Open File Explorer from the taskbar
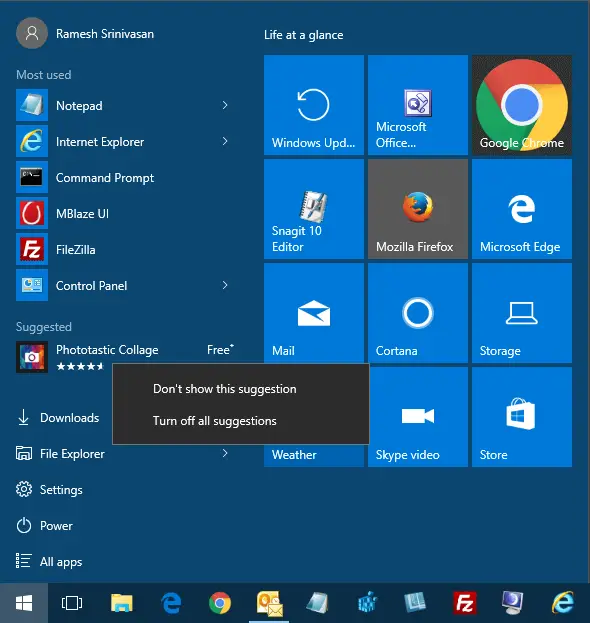 click(x=122, y=603)
